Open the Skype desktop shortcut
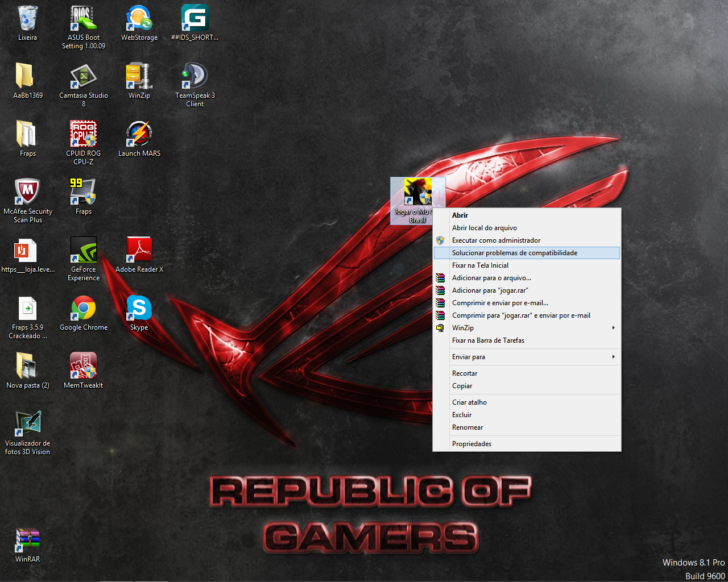The height and width of the screenshot is (582, 728). tap(139, 309)
